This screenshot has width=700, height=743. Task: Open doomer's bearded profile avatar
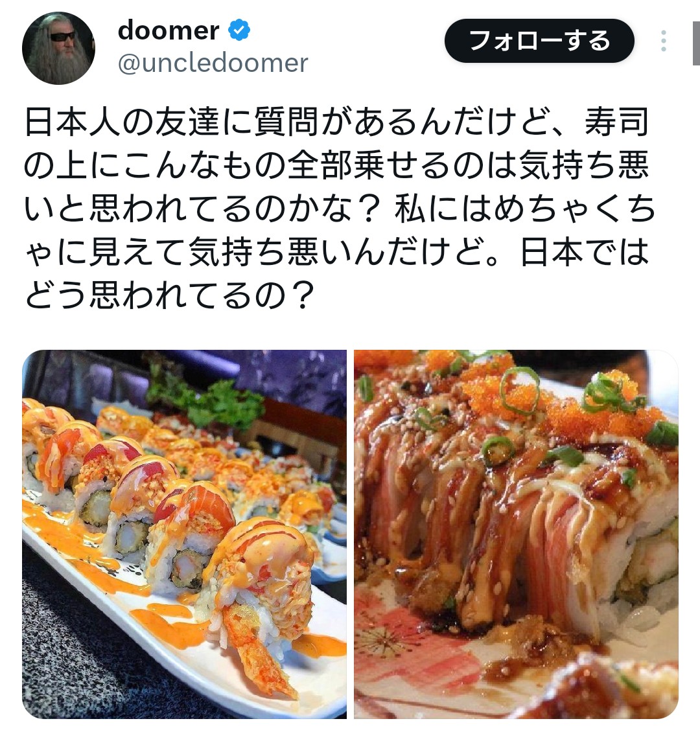tap(59, 48)
